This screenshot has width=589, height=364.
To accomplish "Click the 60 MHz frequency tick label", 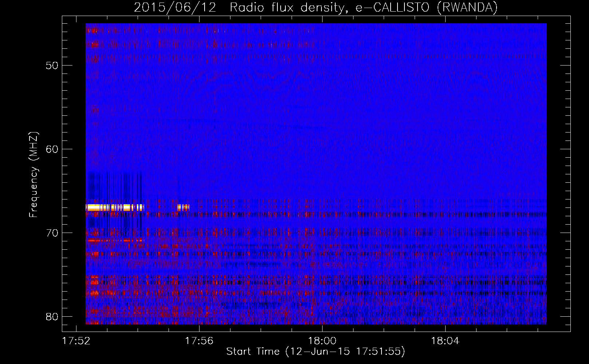I will 52,149.
